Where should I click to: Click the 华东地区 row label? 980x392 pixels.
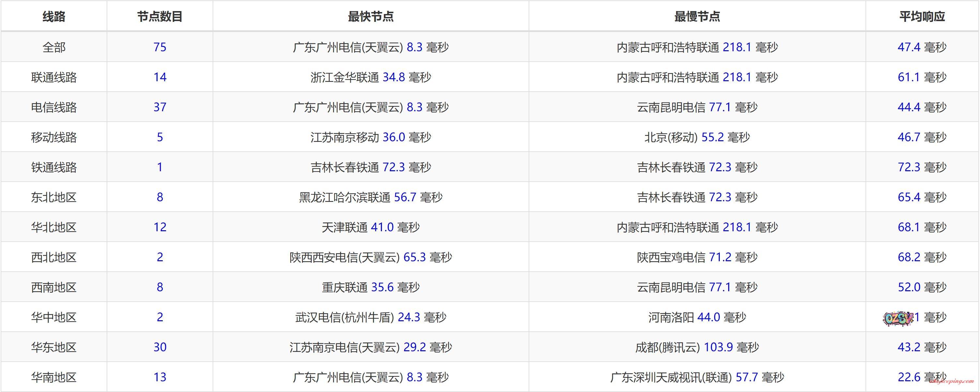(53, 347)
